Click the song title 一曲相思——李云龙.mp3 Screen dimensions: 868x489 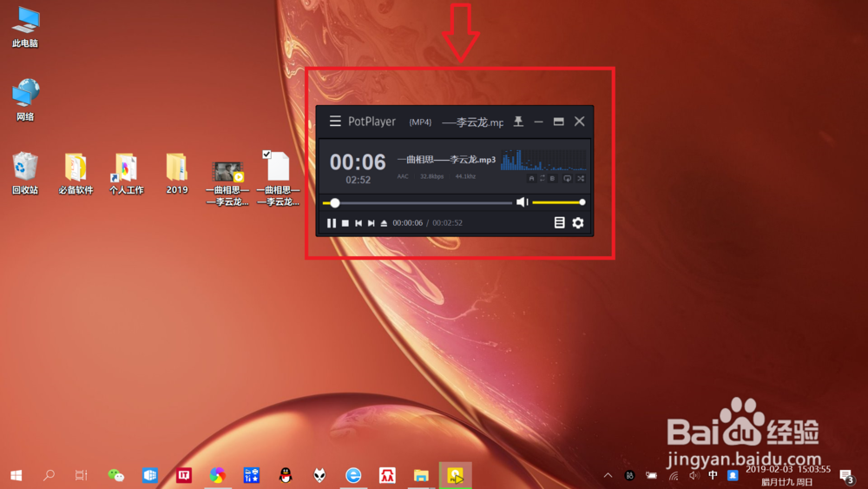click(x=446, y=160)
